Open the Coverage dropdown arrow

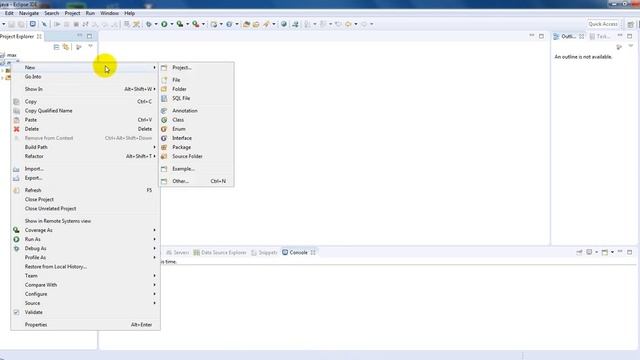187,24
